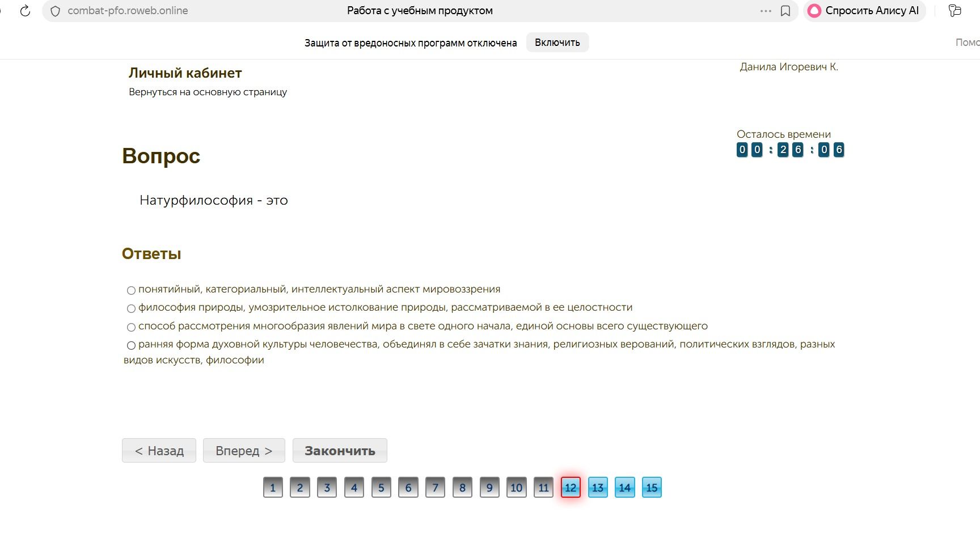This screenshot has width=980, height=551.
Task: Open the three-dots page menu
Action: point(766,11)
